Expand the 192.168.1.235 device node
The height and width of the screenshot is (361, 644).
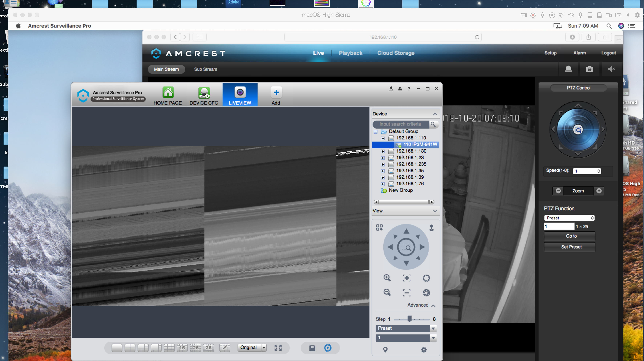point(383,164)
